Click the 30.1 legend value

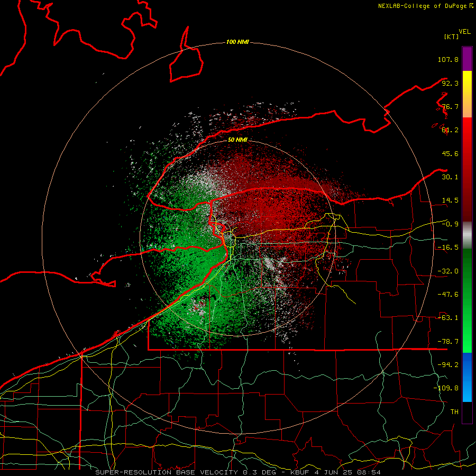(x=450, y=177)
